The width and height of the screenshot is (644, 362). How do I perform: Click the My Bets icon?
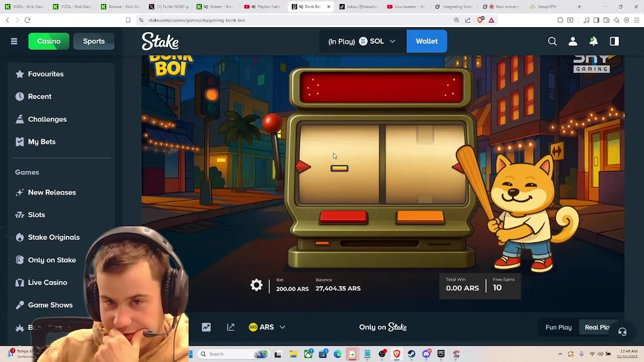20,142
